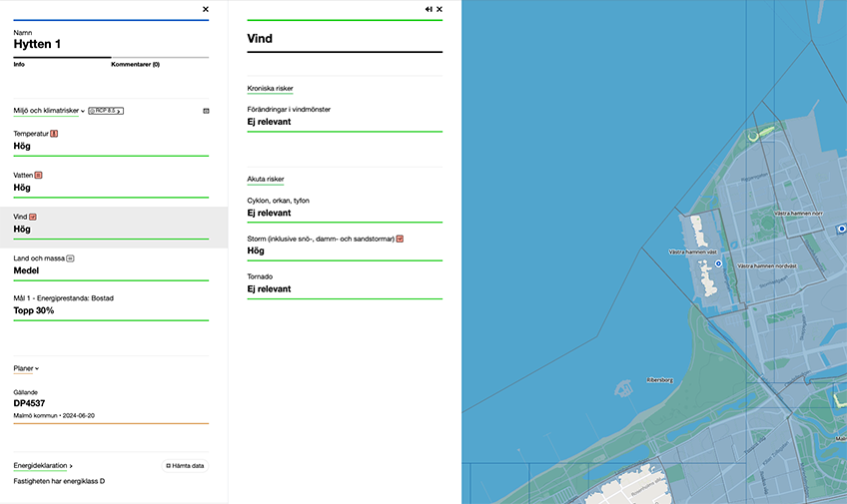Viewport: 847px width, 504px height.
Task: Switch to the Kommentarer (0) tab
Action: click(135, 64)
